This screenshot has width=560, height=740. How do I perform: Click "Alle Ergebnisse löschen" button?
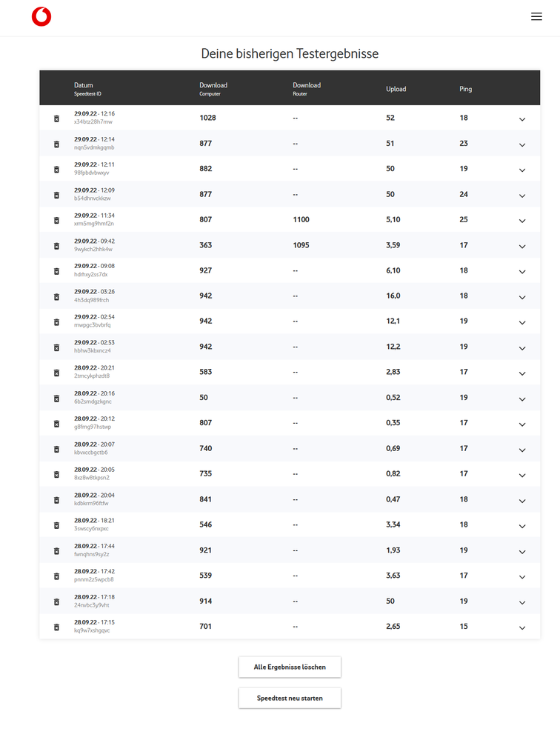290,667
